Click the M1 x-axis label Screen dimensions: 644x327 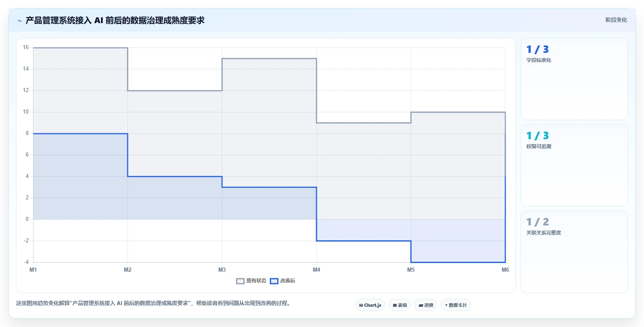[x=33, y=270]
